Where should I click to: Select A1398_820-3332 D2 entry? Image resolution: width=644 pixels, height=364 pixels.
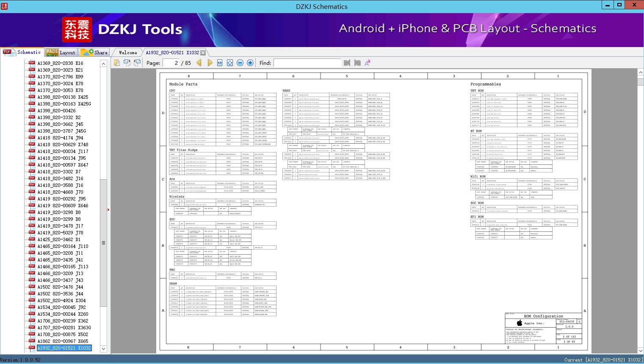tap(59, 117)
